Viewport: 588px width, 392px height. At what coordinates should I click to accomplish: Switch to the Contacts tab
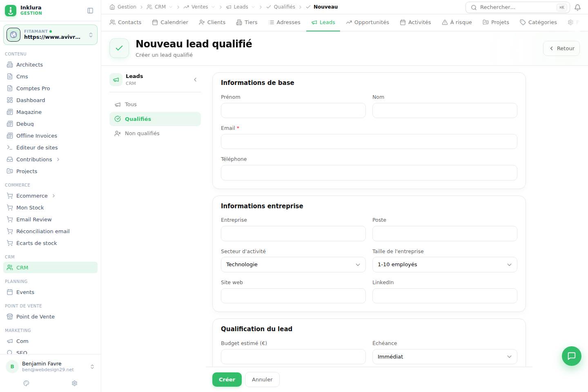coord(125,22)
